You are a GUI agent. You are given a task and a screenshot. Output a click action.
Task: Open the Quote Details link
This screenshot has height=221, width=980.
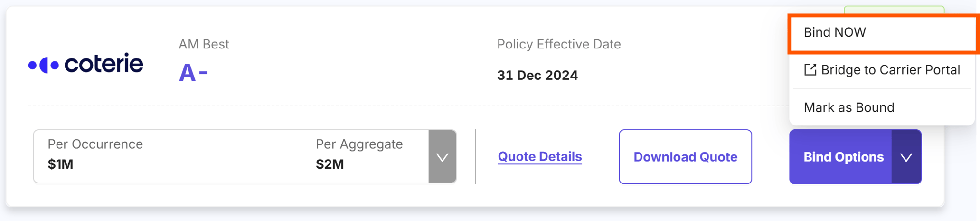coord(540,156)
